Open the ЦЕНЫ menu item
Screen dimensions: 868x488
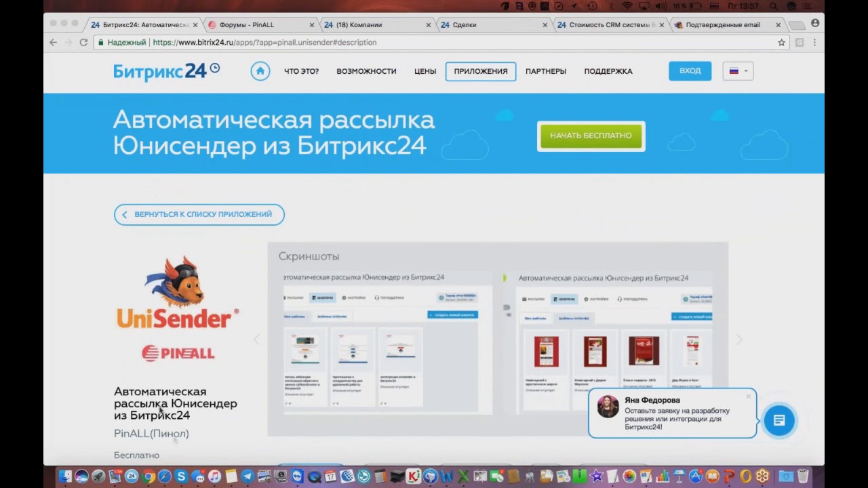(x=425, y=71)
